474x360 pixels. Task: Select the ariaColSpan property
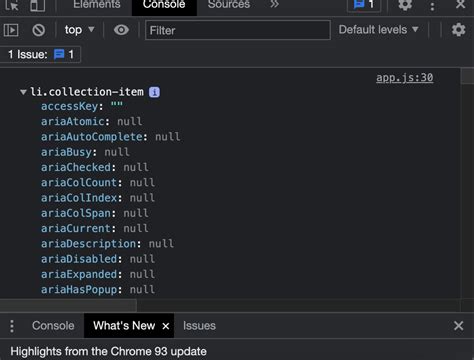point(76,213)
